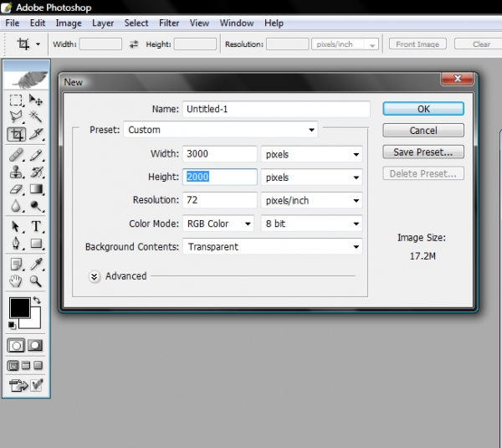Switch to Standard edit mode

tap(16, 346)
